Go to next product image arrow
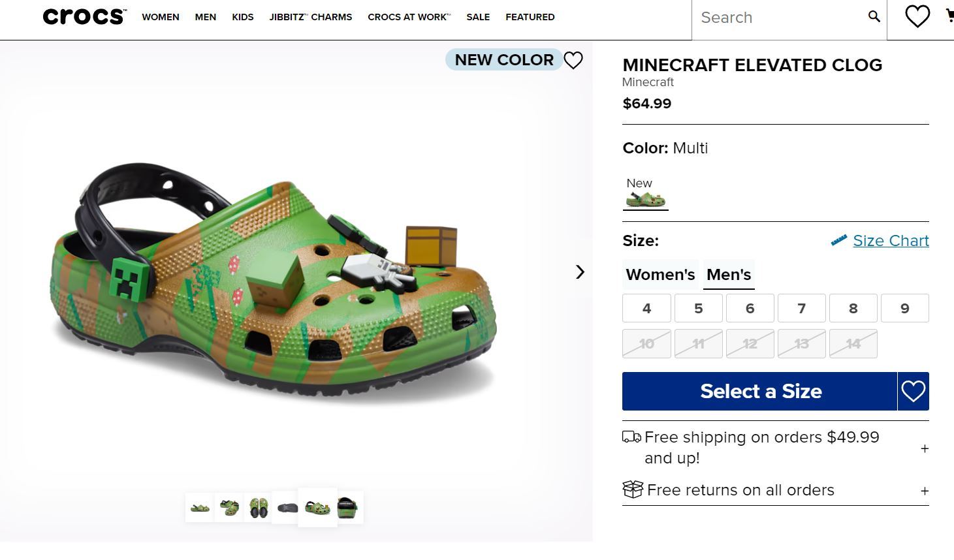Image resolution: width=954 pixels, height=560 pixels. coord(580,272)
